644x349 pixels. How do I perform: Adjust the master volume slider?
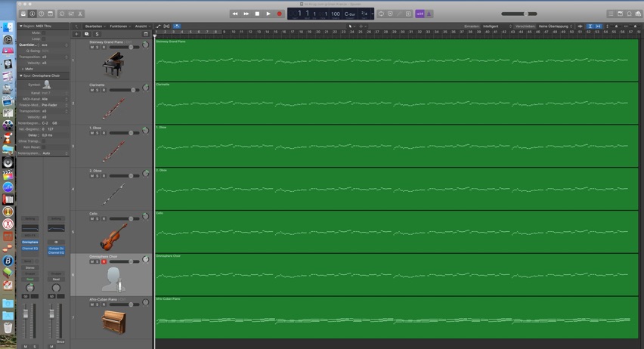519,14
